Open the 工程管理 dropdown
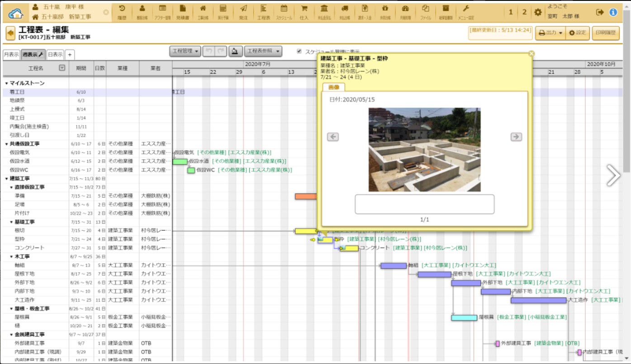631x364 pixels. pyautogui.click(x=185, y=51)
